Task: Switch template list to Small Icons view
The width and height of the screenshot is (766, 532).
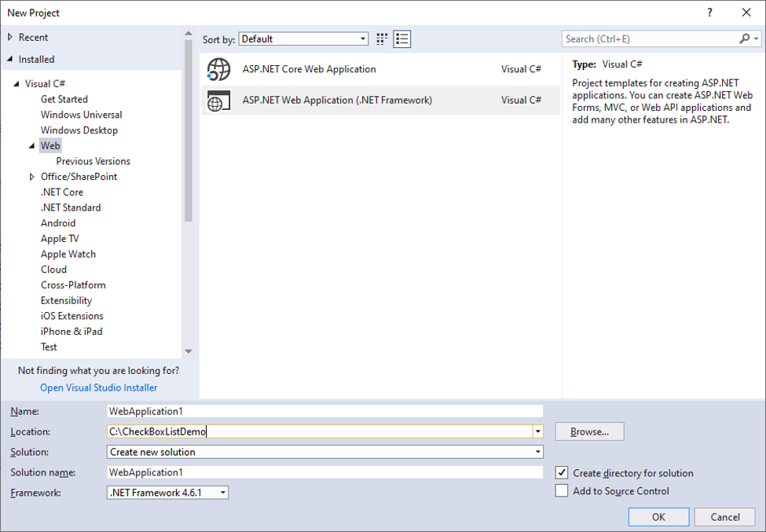Action: coord(382,39)
